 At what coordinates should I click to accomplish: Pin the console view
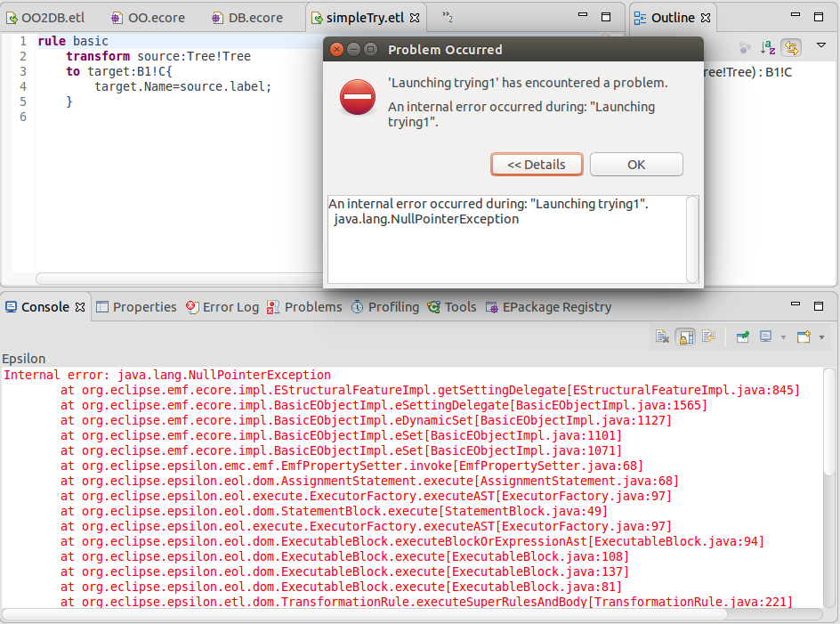(742, 336)
